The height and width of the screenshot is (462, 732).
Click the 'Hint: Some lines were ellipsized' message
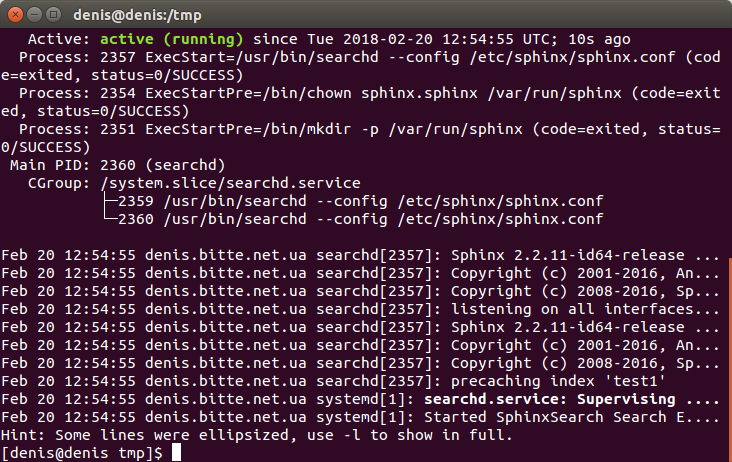coord(257,435)
